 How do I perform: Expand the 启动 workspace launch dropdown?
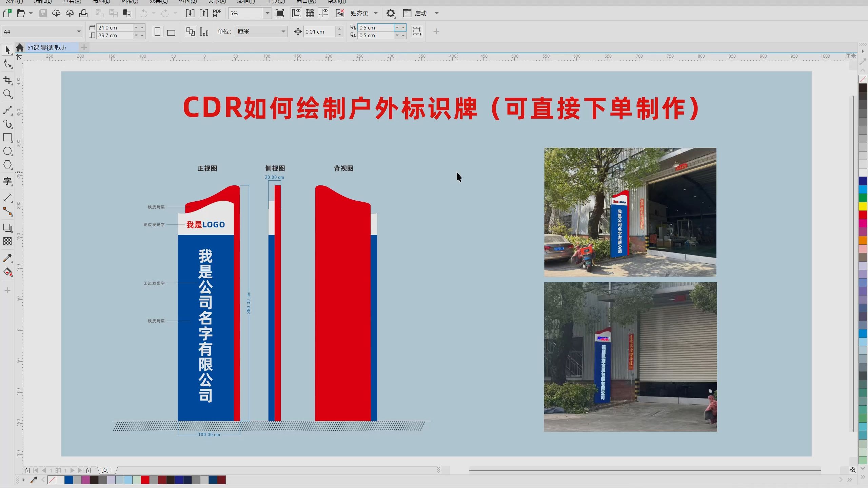pyautogui.click(x=437, y=13)
